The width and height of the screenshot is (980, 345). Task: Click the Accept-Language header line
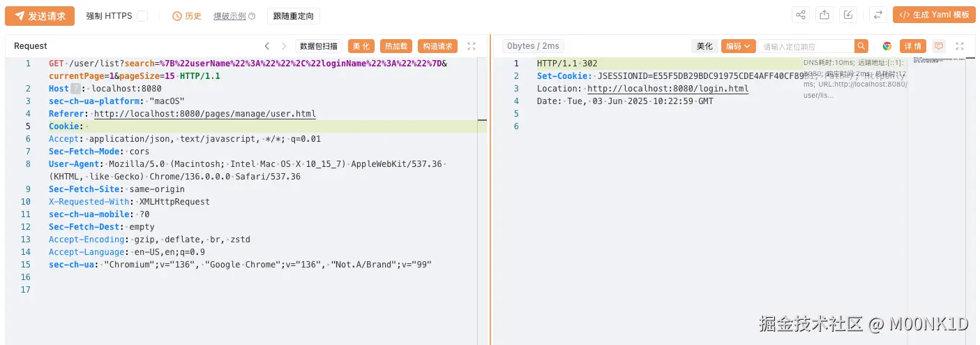[x=127, y=252]
